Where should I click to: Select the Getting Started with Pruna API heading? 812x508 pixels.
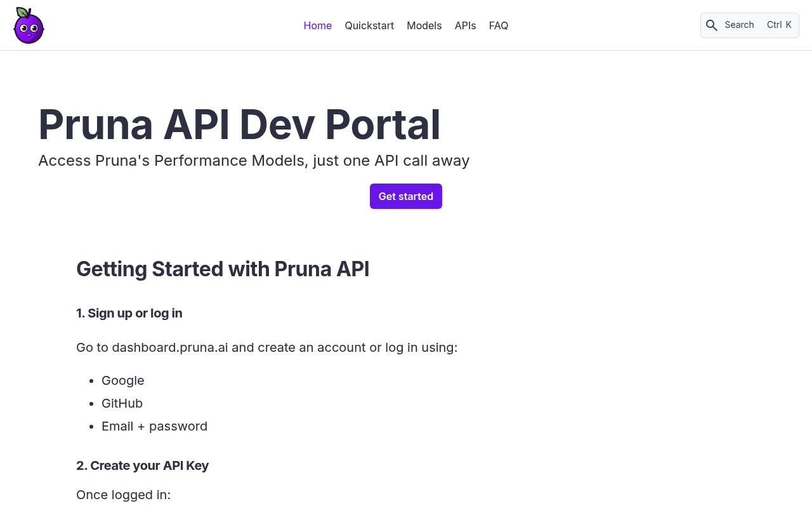tap(223, 269)
